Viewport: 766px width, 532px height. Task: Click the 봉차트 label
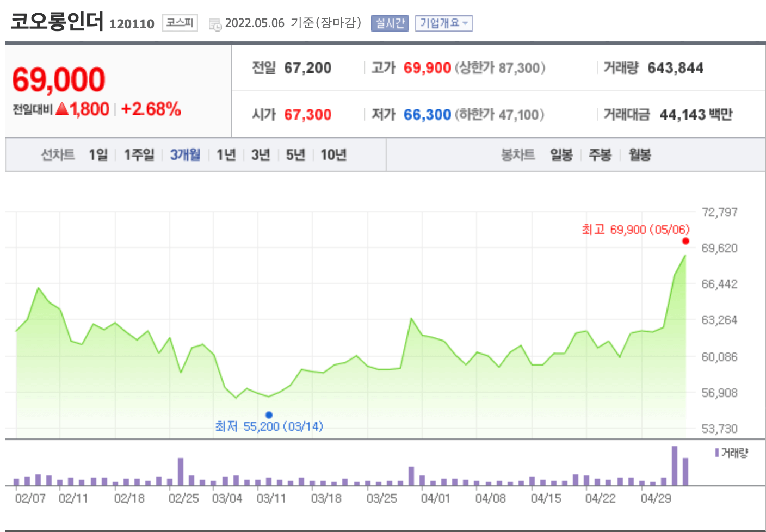tap(518, 155)
